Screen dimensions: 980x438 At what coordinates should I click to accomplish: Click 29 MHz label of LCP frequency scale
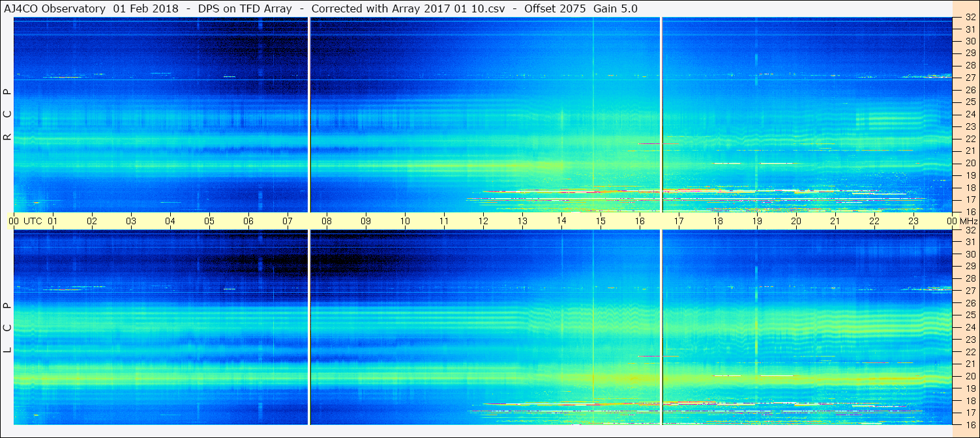coord(970,266)
